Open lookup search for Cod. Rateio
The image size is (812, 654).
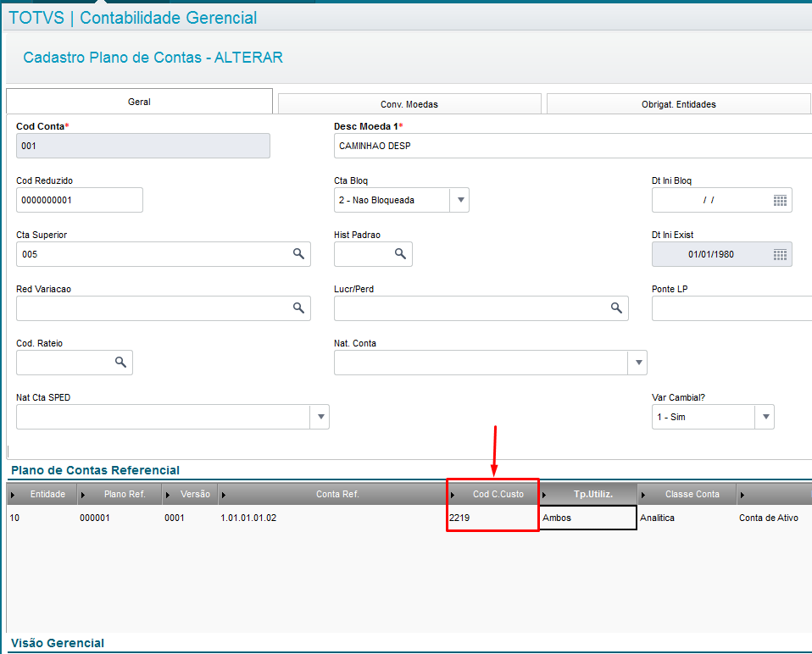120,363
